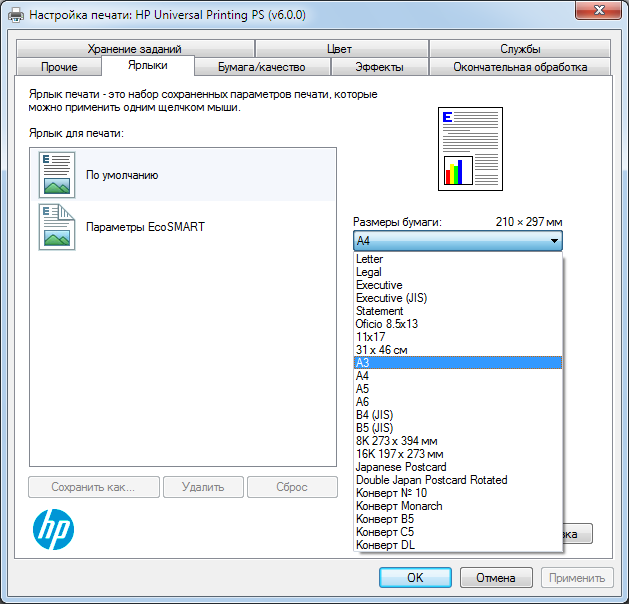Select A5 paper size
The height and width of the screenshot is (604, 629).
458,389
